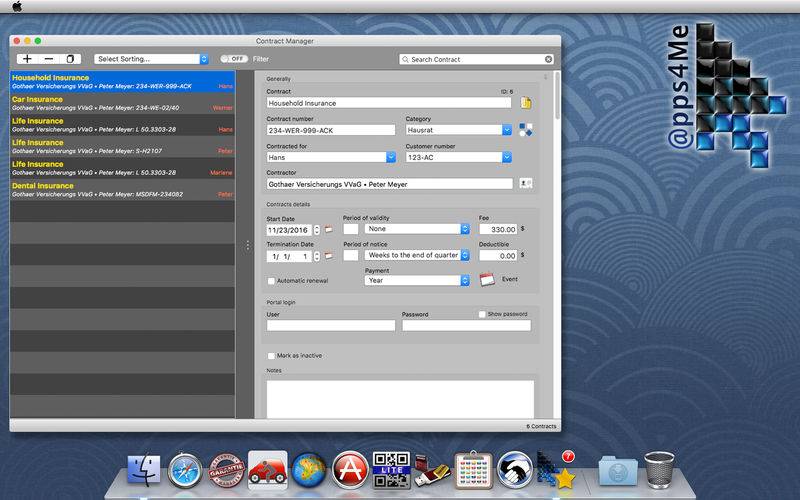
Task: Check the Show password checkbox
Action: 482,314
